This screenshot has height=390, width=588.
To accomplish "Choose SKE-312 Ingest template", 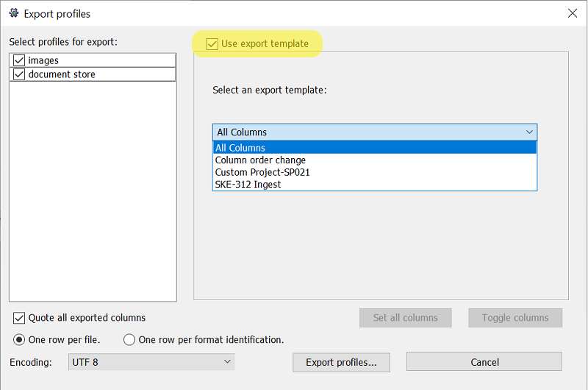I will (x=375, y=184).
